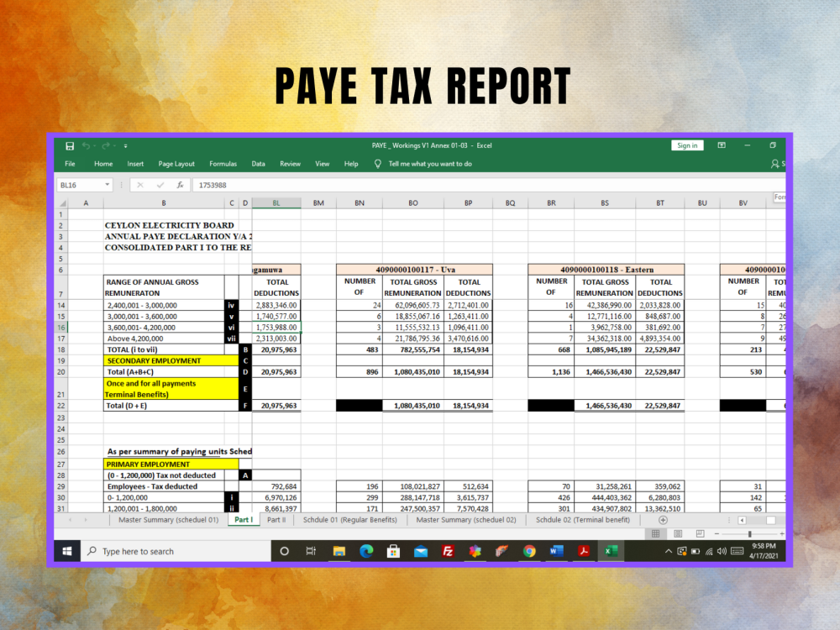Viewport: 840px width, 630px height.
Task: Click horizontal scrollbar left arrow
Action: pyautogui.click(x=742, y=520)
